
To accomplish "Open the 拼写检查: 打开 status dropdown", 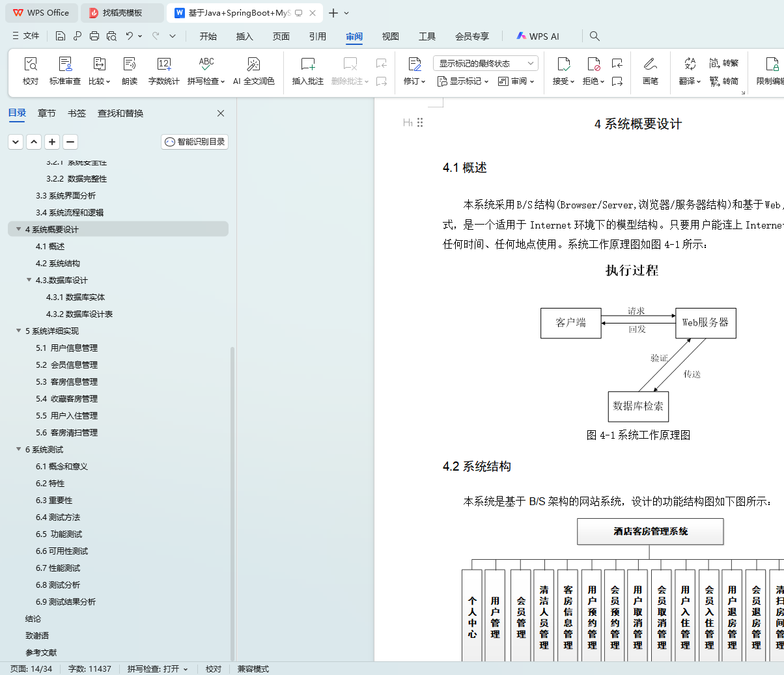I will 158,669.
